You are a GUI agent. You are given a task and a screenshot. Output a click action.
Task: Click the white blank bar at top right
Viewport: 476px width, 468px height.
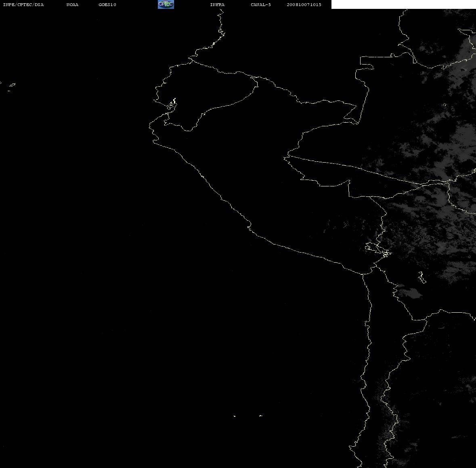[x=403, y=4]
